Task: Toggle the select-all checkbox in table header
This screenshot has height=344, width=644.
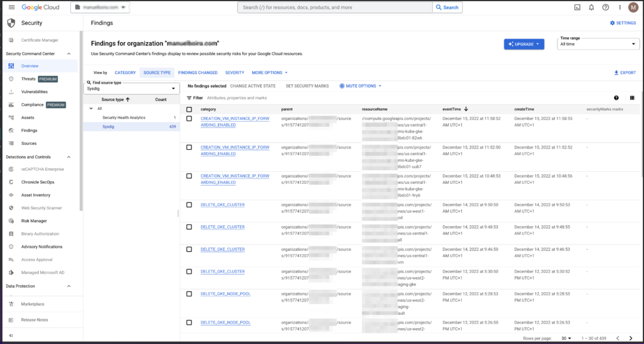Action: click(189, 109)
